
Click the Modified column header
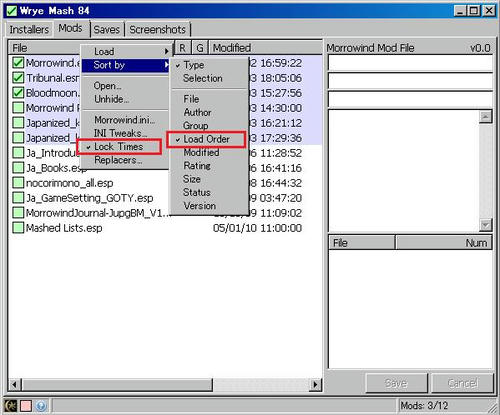pos(265,48)
